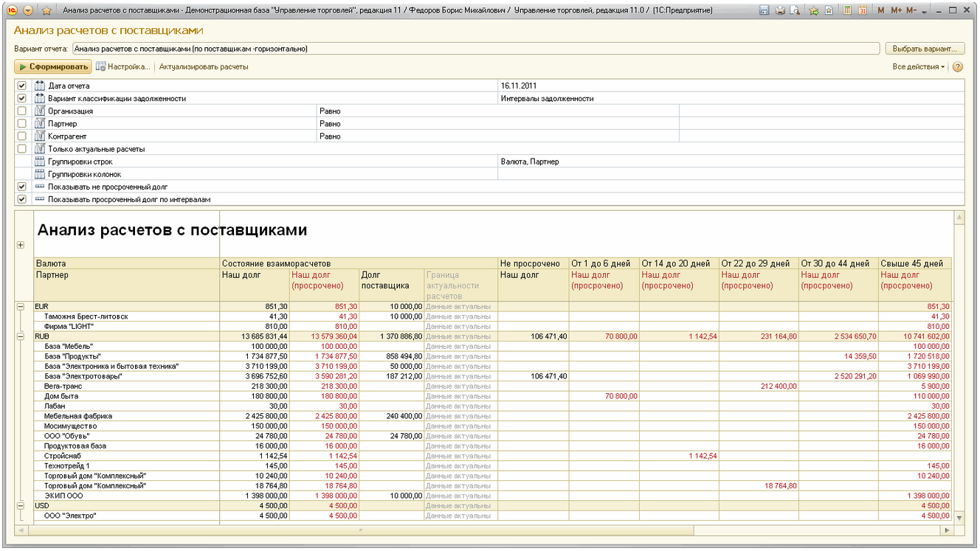Click the vertical scrollbar down arrow
Screen dimensions: 980x551
click(959, 518)
